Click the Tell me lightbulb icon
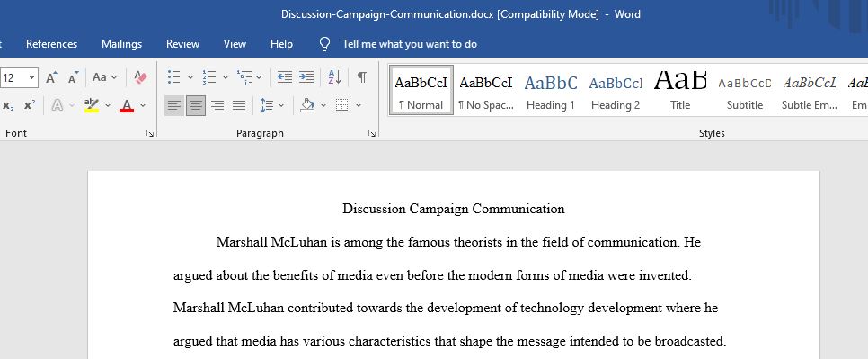Image resolution: width=868 pixels, height=359 pixels. [325, 44]
